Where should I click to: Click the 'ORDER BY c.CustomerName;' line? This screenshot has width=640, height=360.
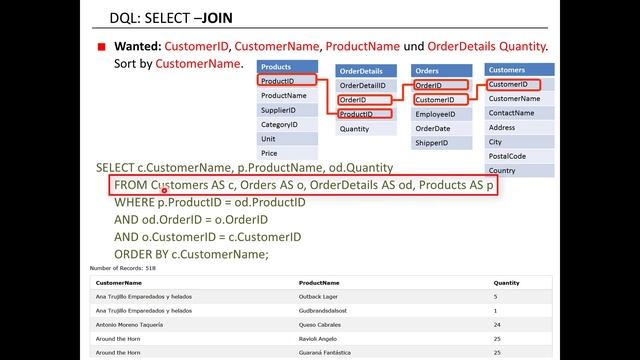pyautogui.click(x=191, y=254)
